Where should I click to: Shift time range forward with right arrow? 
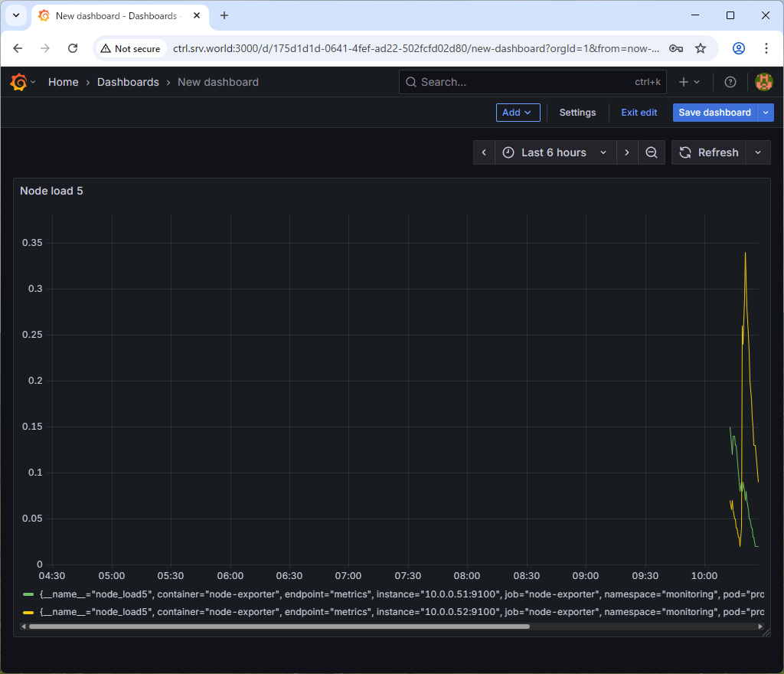627,152
